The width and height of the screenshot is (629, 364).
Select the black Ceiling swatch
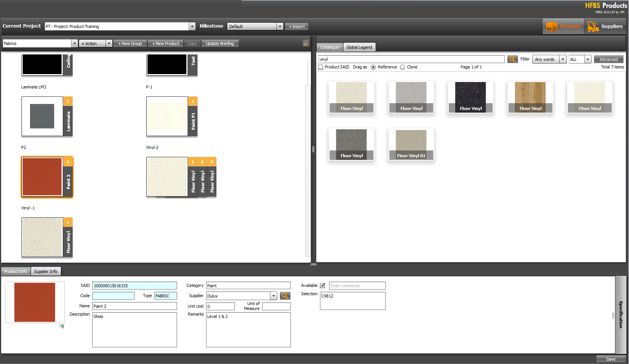42,64
